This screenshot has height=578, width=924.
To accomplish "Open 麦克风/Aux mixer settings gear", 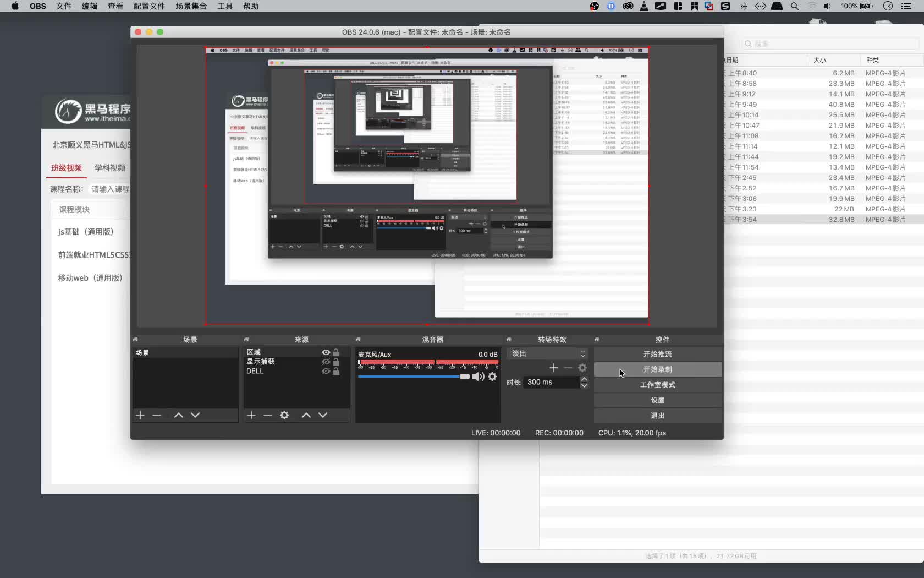I will tap(492, 377).
